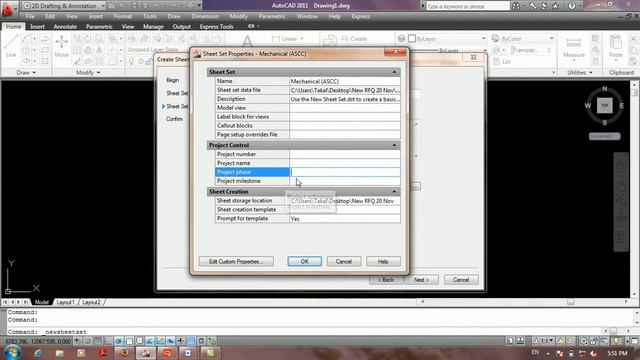Select the Prompt for template row

(x=307, y=219)
